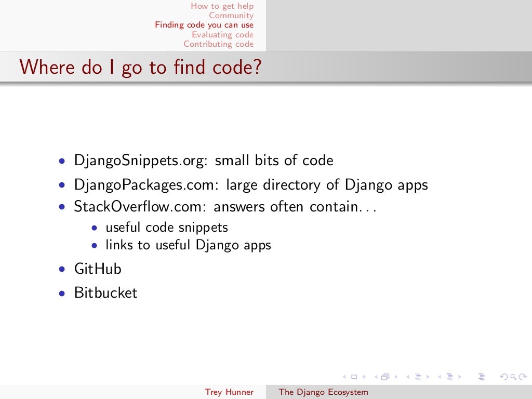Click the DjangoSnippets.org bullet text
Image resolution: width=532 pixels, height=399 pixels.
point(204,161)
